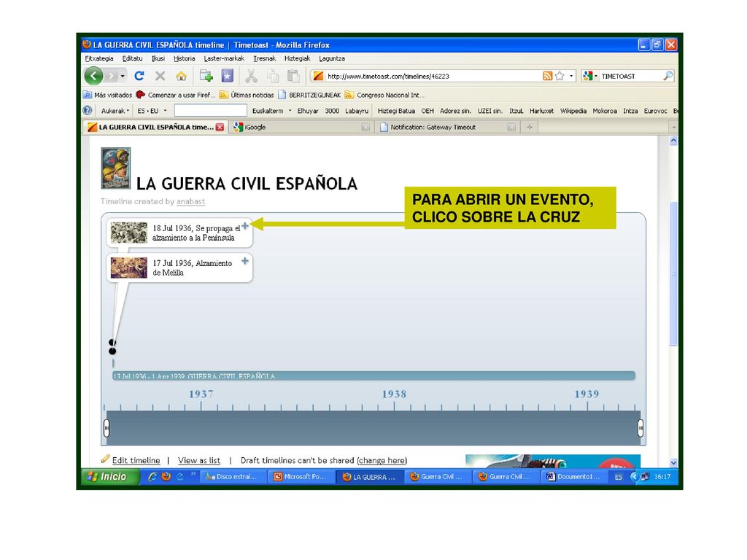Open the Back history dropdown arrow
This screenshot has height=560, width=747.
pos(123,76)
